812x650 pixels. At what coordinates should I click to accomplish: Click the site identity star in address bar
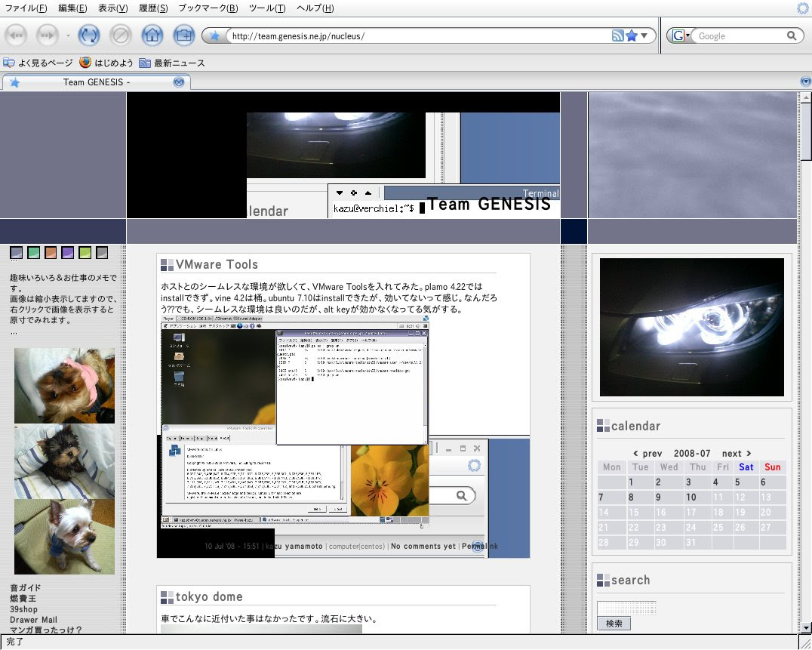(x=214, y=35)
